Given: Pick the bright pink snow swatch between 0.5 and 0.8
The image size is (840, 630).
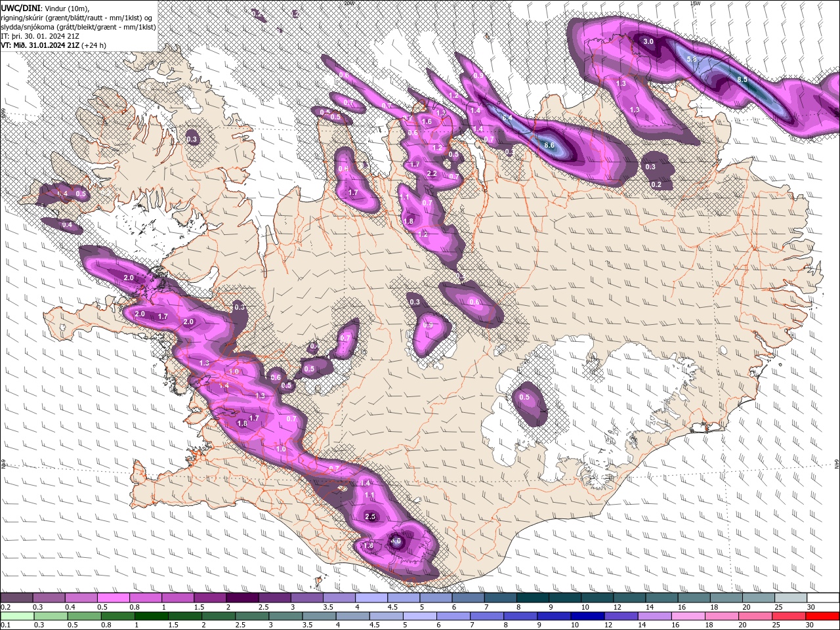Looking at the screenshot, I should pyautogui.click(x=113, y=597).
